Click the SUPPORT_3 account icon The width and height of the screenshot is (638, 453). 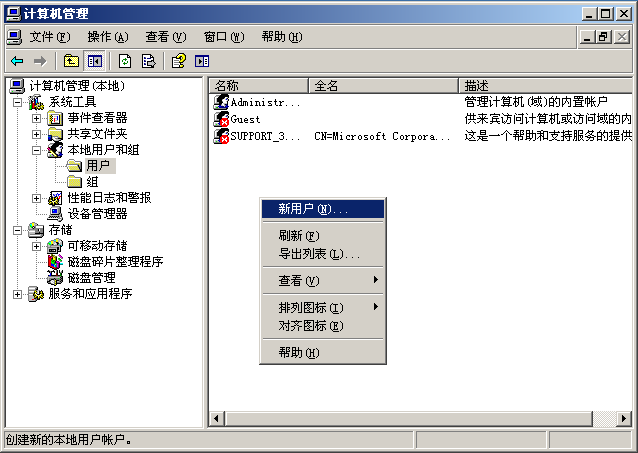tap(221, 136)
